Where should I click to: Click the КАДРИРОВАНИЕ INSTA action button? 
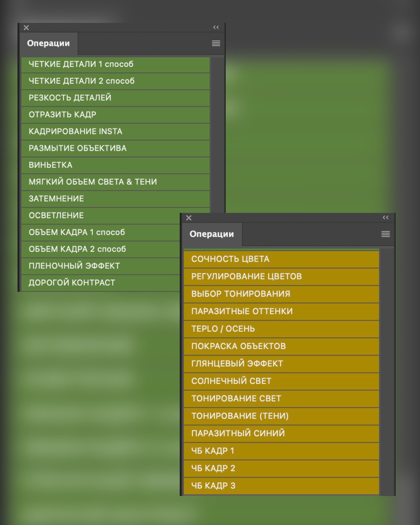point(115,131)
